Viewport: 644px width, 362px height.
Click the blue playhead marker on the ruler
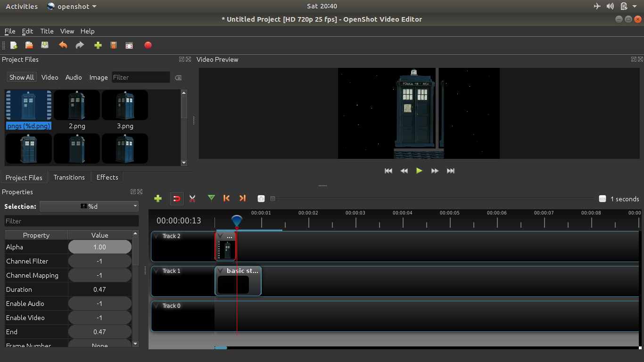coord(237,221)
